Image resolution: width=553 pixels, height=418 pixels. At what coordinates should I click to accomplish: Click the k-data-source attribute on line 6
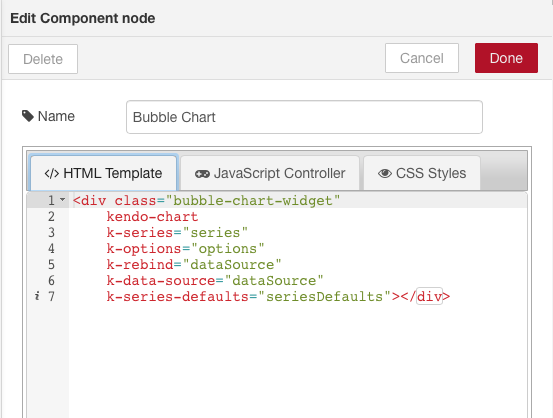click(161, 280)
